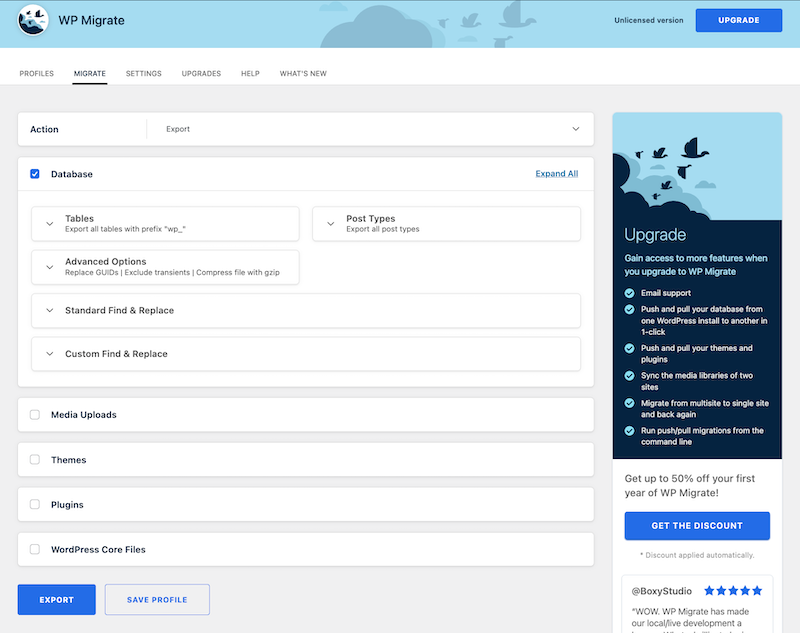Enable the Media Uploads checkbox
This screenshot has width=800, height=633.
[x=35, y=414]
